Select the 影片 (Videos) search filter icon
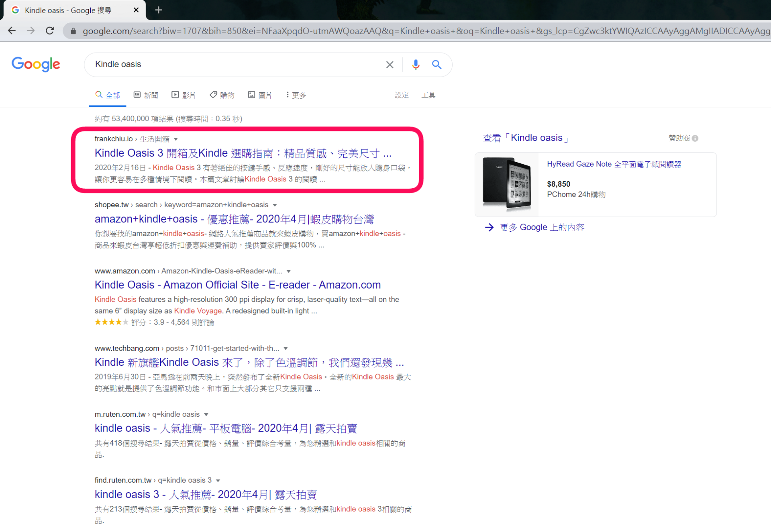The image size is (771, 532). pos(175,95)
